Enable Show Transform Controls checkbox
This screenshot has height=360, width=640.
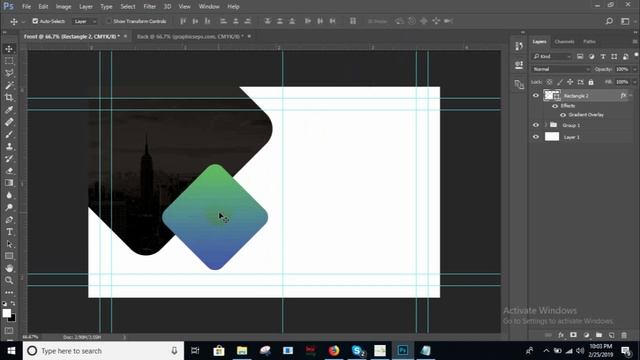pyautogui.click(x=109, y=21)
